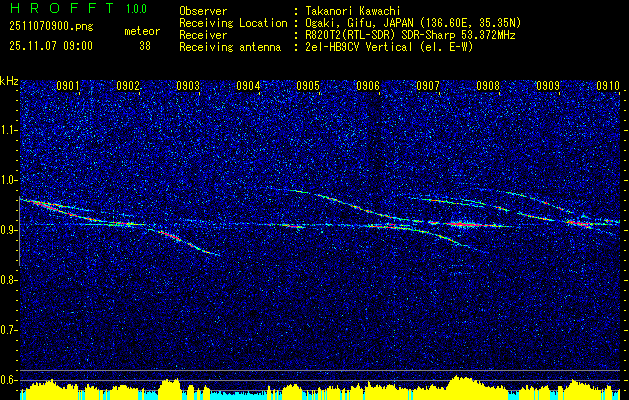Click the 0907 time marker
Viewport: 629px width, 400px height.
coord(428,86)
